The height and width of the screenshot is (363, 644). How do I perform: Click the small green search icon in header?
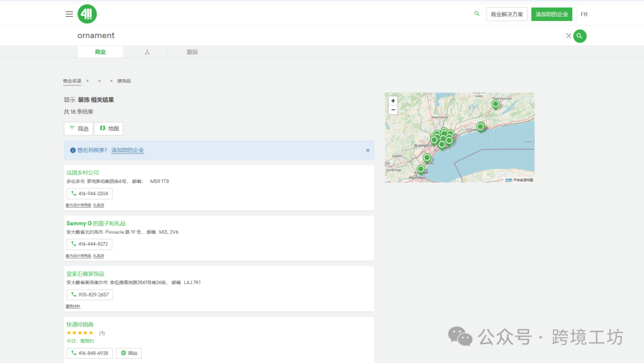(x=476, y=14)
